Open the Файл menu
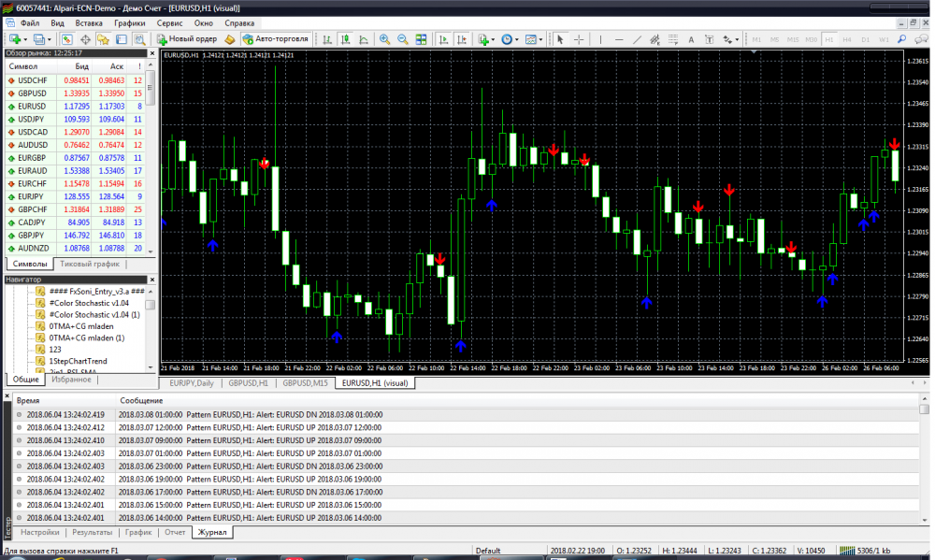 [30, 23]
